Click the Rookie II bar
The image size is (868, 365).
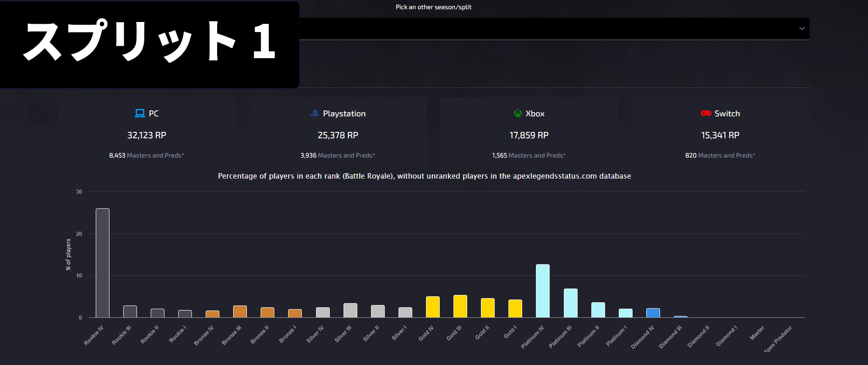click(158, 313)
